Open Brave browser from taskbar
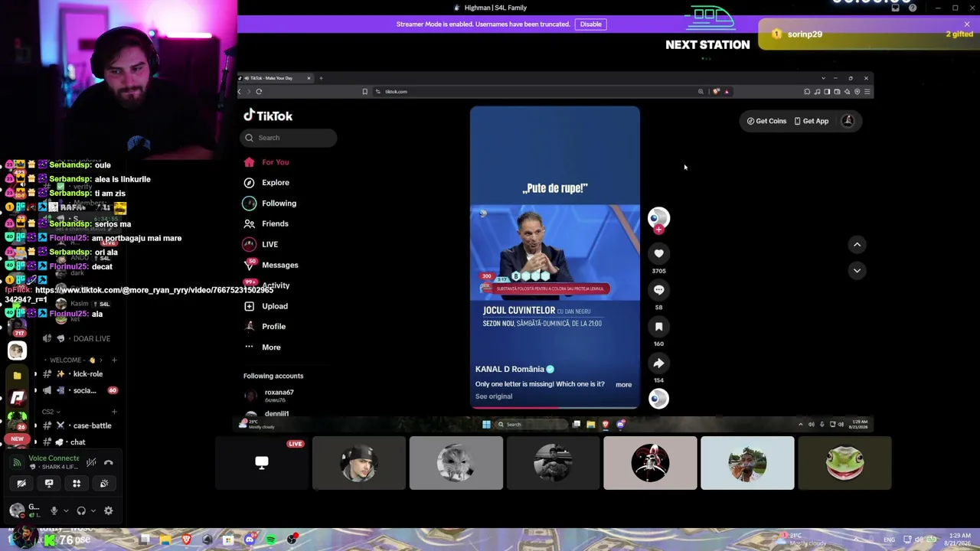The width and height of the screenshot is (980, 551). 186,540
